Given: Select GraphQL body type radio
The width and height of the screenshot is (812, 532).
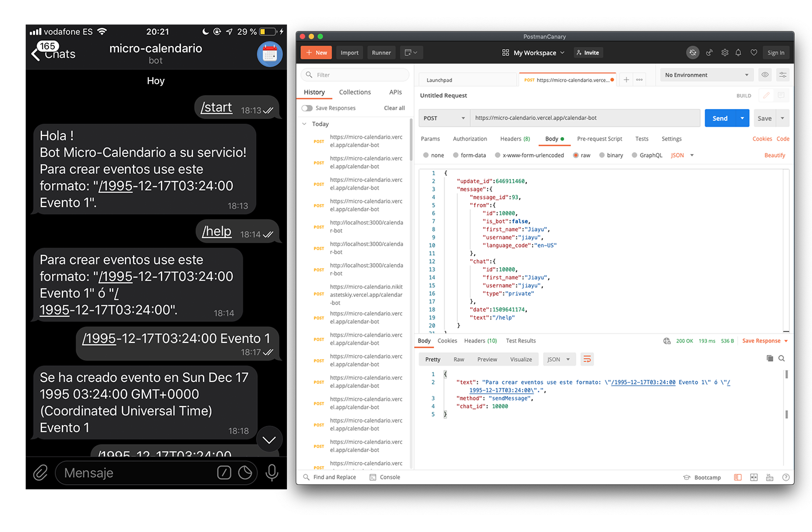Looking at the screenshot, I should pyautogui.click(x=635, y=155).
